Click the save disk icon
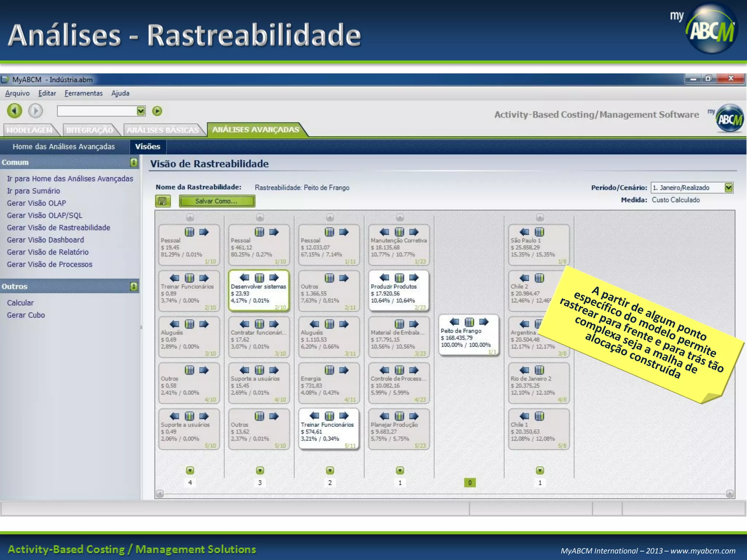 tap(163, 201)
